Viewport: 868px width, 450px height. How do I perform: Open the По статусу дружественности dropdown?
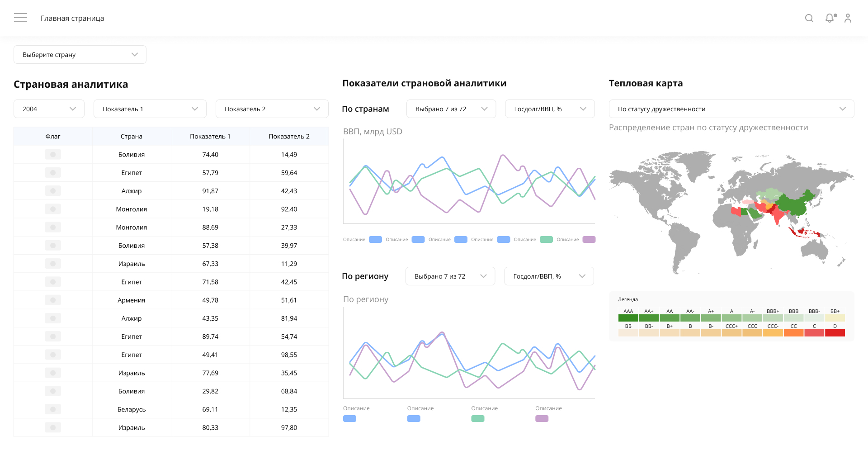click(x=731, y=109)
